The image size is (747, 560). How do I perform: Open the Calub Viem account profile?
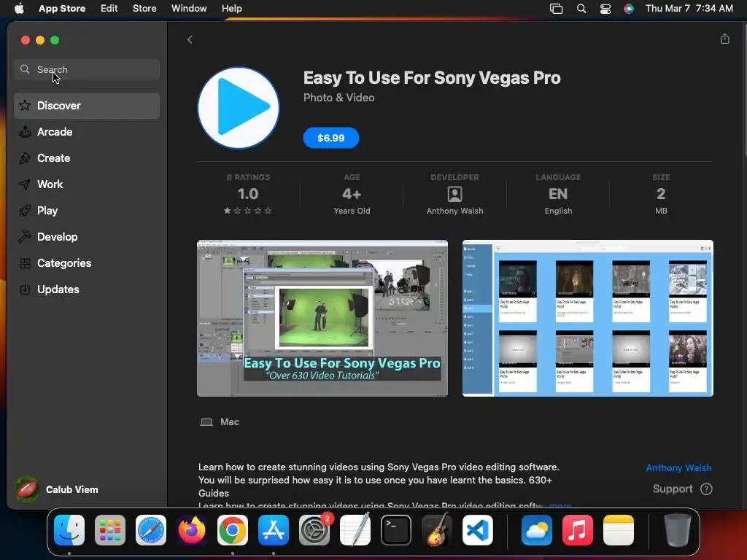[57, 489]
